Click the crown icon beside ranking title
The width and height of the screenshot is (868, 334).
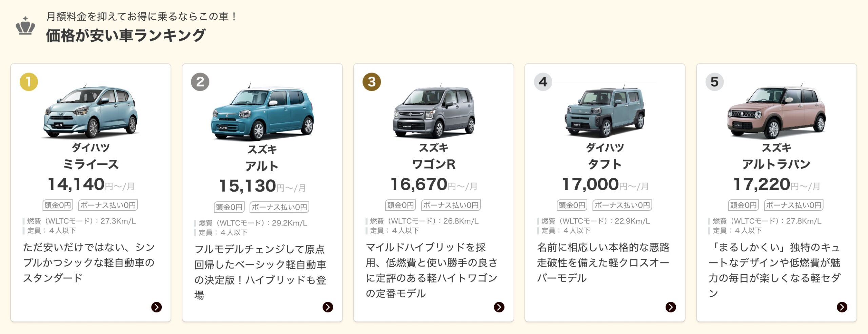pos(25,26)
